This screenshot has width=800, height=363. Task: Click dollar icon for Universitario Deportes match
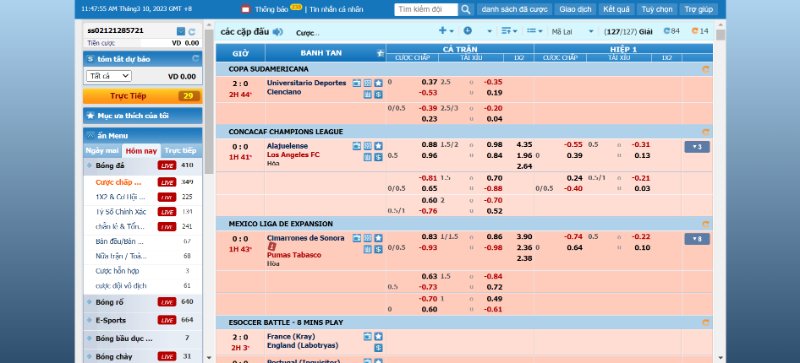click(378, 94)
